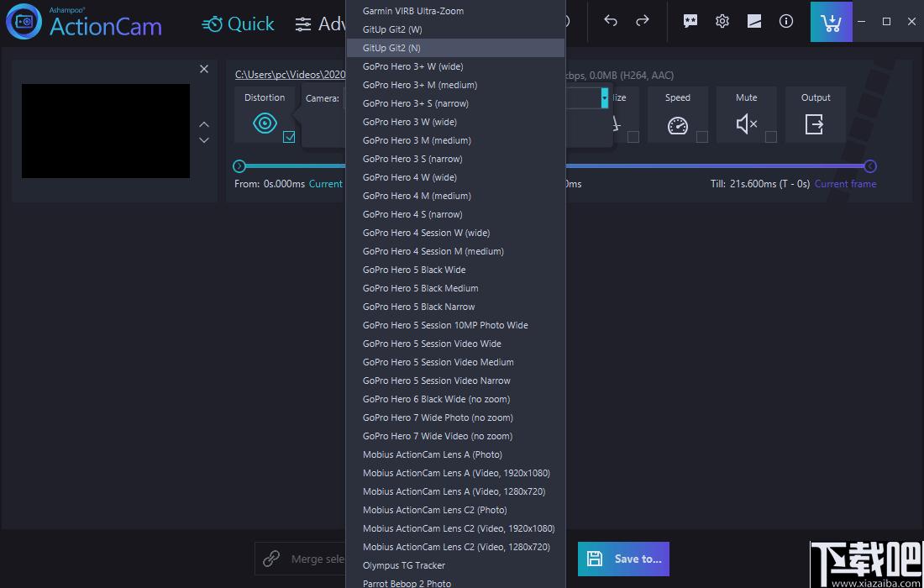This screenshot has width=924, height=588.
Task: Open the info circle icon
Action: (786, 21)
